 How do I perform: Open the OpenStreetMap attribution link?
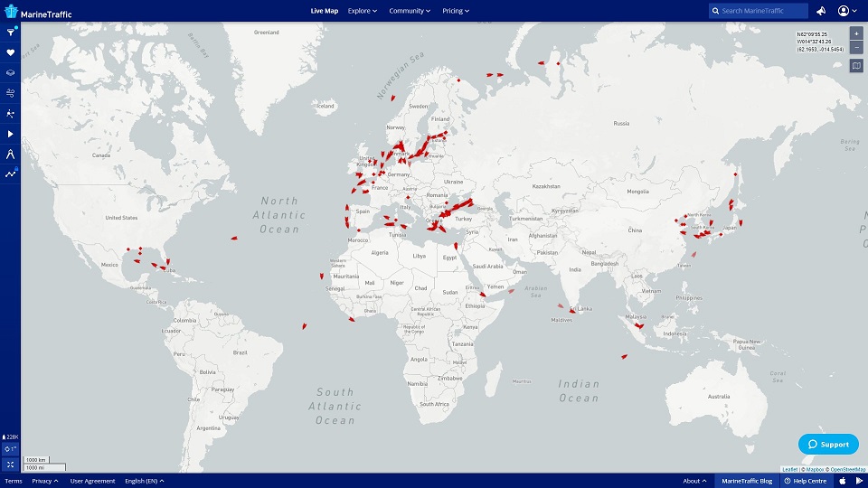click(x=848, y=469)
